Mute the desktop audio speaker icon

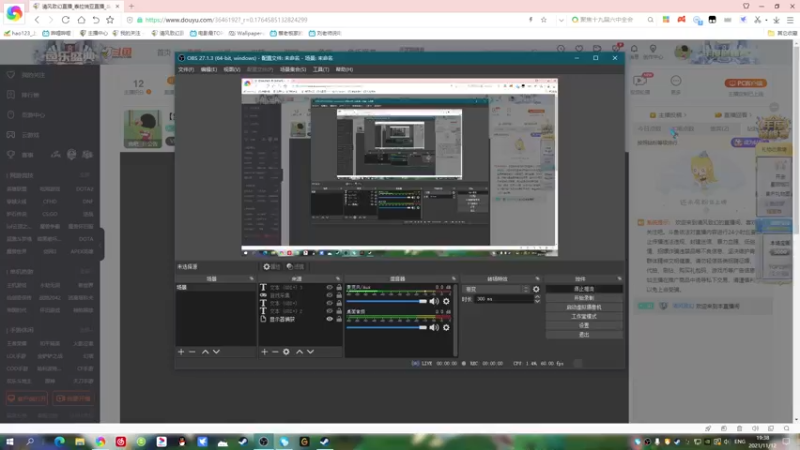click(434, 328)
